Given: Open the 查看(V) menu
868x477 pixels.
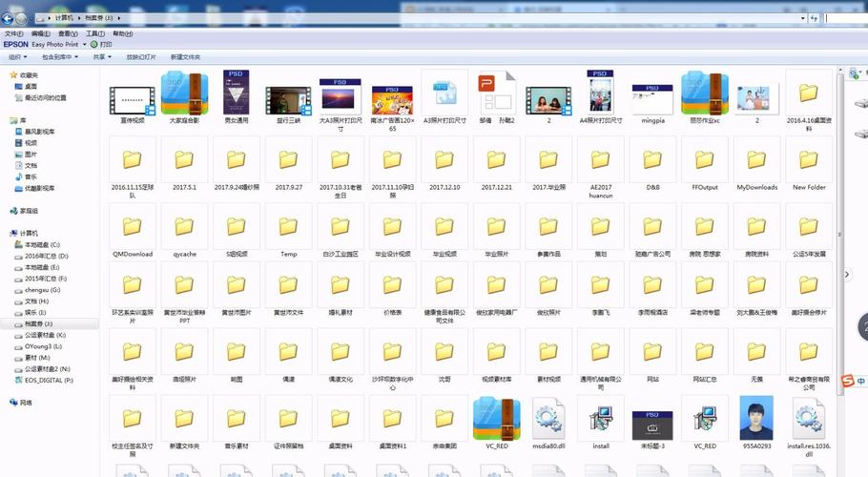Looking at the screenshot, I should pyautogui.click(x=68, y=33).
